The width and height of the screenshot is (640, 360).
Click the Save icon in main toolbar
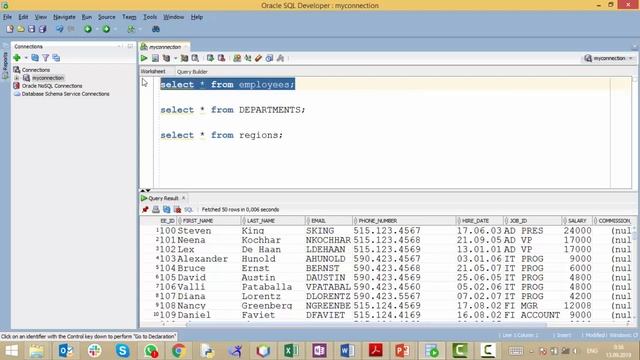[31, 29]
